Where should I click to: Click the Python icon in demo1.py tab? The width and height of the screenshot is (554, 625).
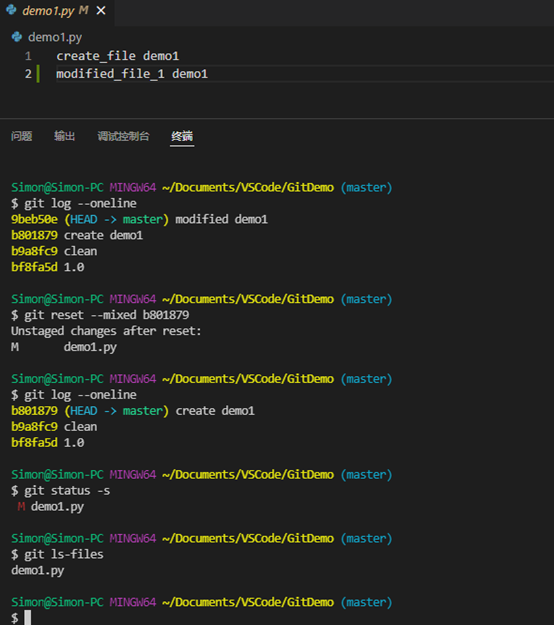tap(12, 10)
